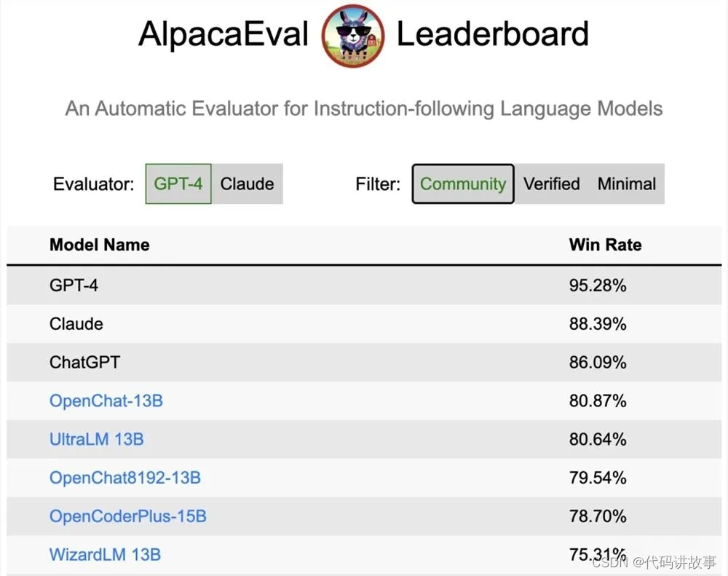Click the Win Rate column header
728x576 pixels.
(x=606, y=245)
